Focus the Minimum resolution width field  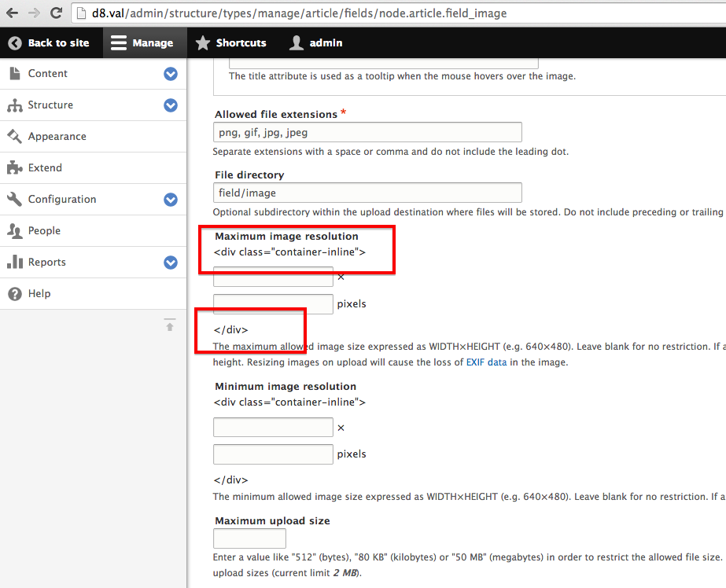[273, 427]
